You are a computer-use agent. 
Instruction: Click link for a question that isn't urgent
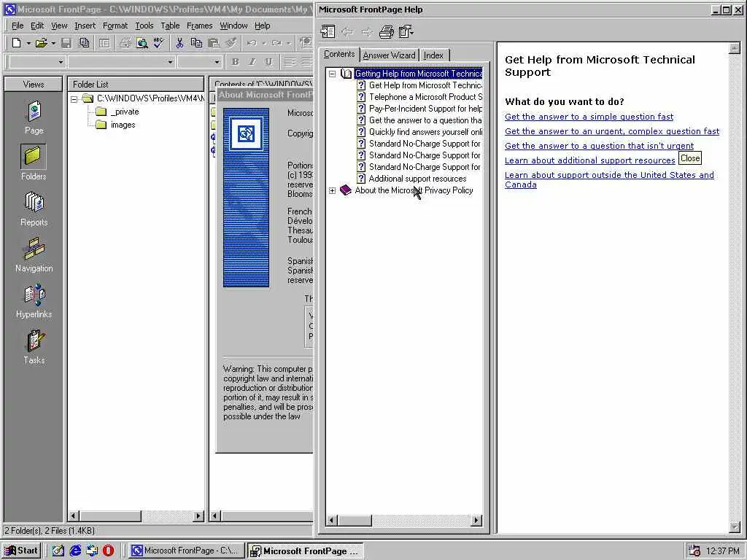pyautogui.click(x=600, y=146)
